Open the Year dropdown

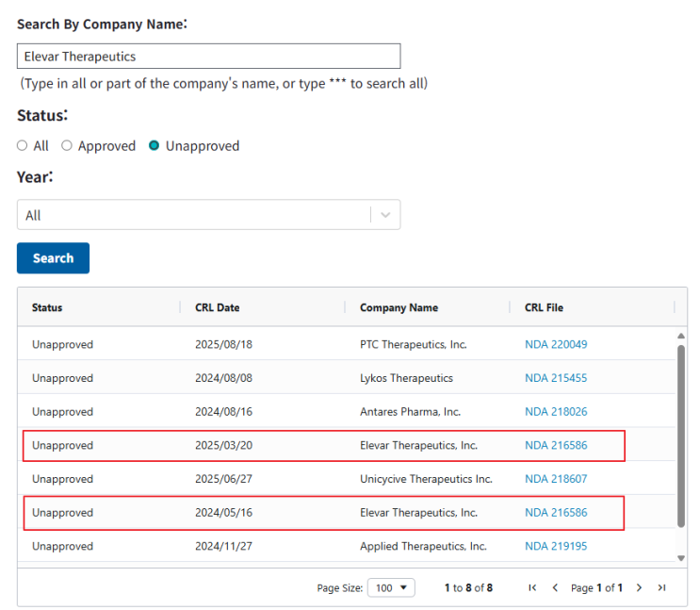(x=208, y=215)
